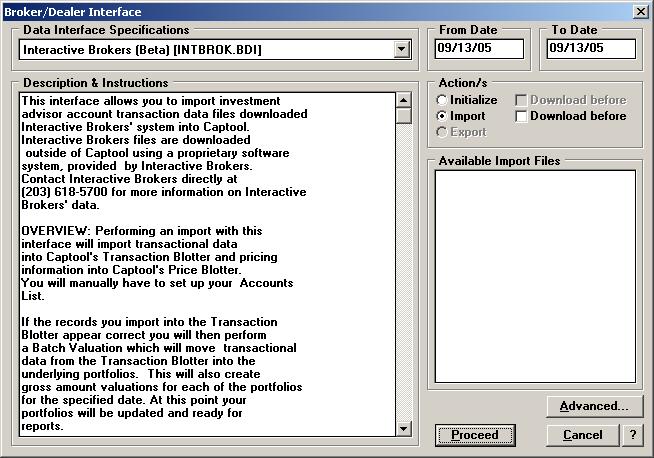Click the description scrollbar down arrow
654x458 pixels.
tap(403, 428)
